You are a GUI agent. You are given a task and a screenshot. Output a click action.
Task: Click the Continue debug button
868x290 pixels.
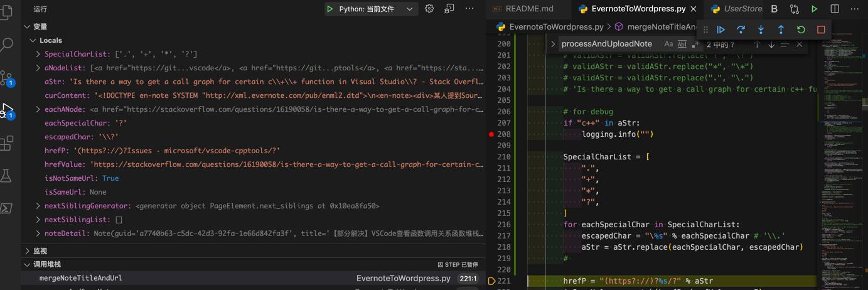[x=721, y=30]
